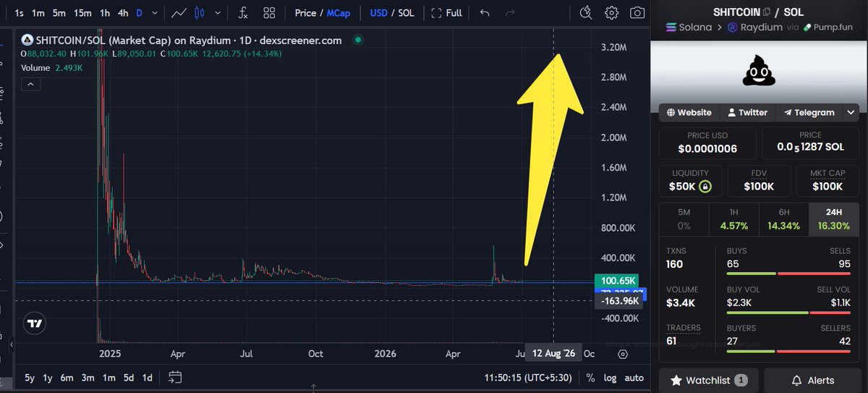Click the undo arrow icon
Screen dimensions: 868x393
[485, 13]
